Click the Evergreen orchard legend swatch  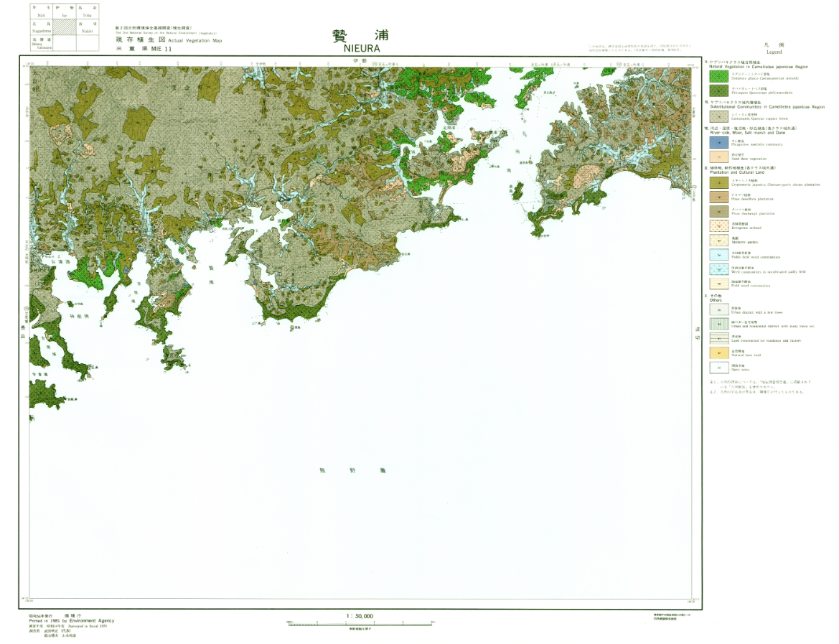click(x=718, y=226)
